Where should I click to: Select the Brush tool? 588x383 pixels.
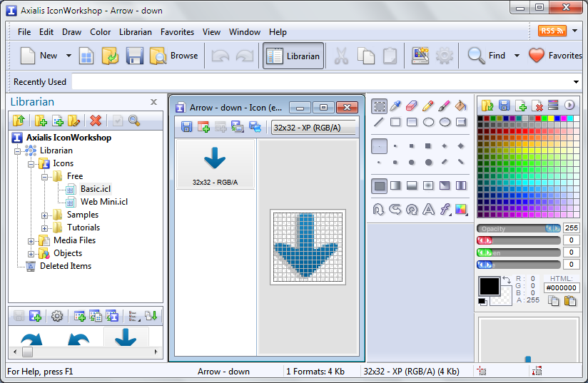[445, 106]
